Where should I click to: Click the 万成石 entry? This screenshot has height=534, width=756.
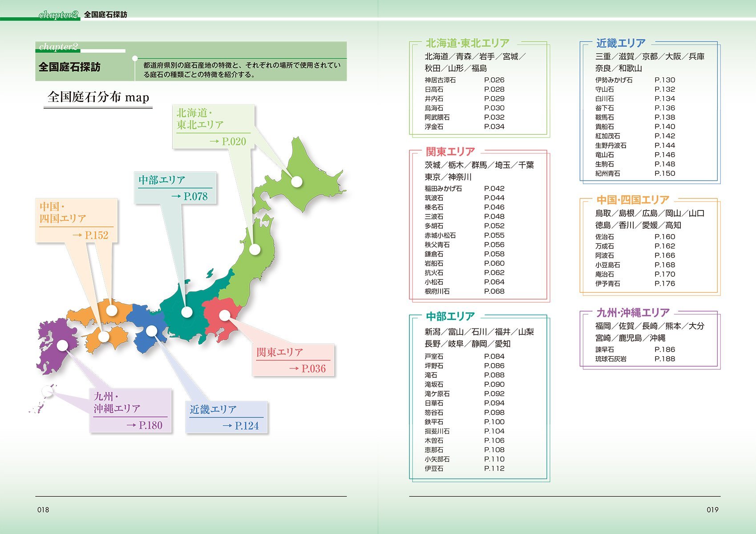tap(635, 246)
